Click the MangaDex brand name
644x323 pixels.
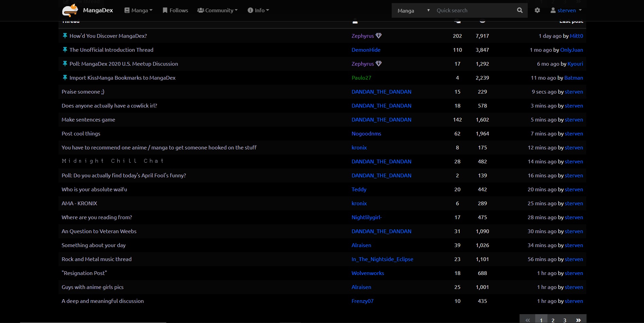[98, 10]
